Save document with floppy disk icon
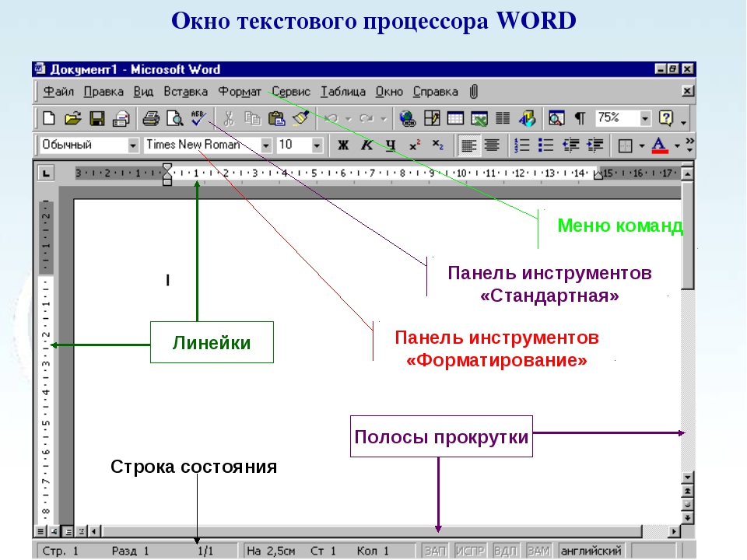 (96, 117)
